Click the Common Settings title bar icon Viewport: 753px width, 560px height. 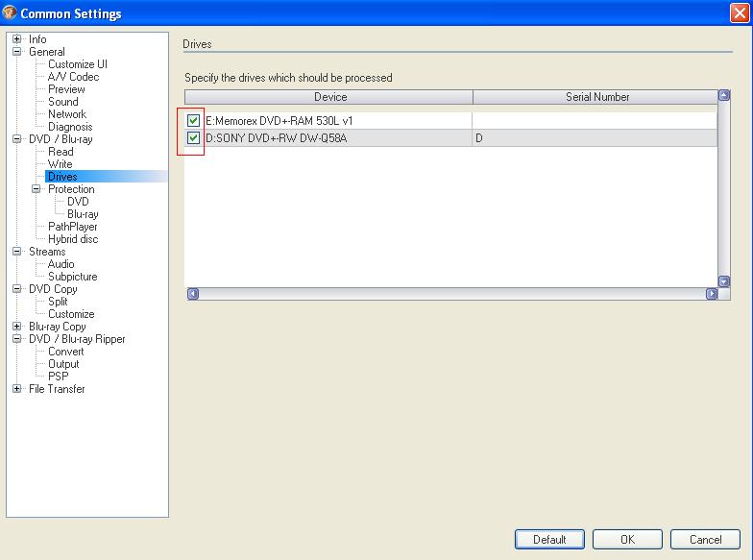pyautogui.click(x=10, y=12)
